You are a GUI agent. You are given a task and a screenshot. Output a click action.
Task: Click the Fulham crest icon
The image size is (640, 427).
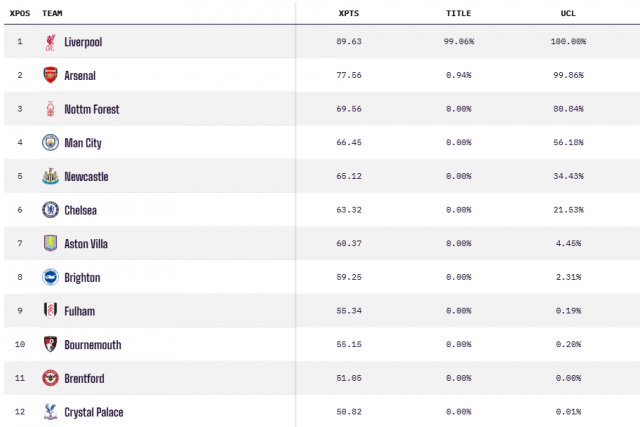(50, 311)
